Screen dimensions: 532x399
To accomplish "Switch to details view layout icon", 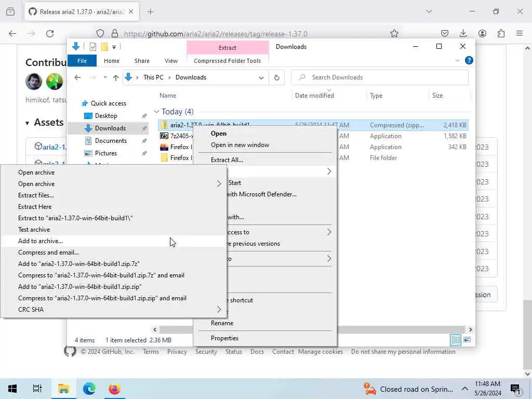I will click(456, 340).
